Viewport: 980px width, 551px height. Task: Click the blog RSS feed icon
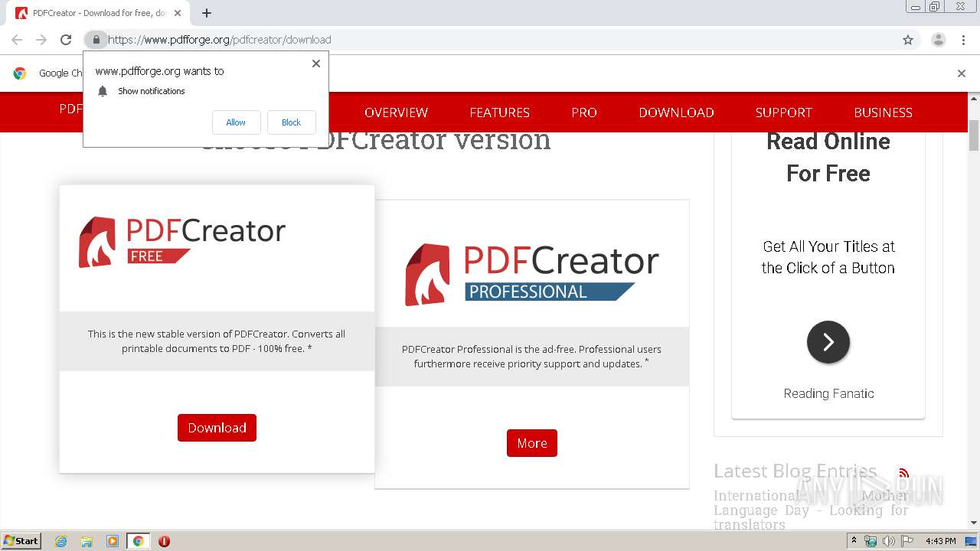[x=904, y=473]
